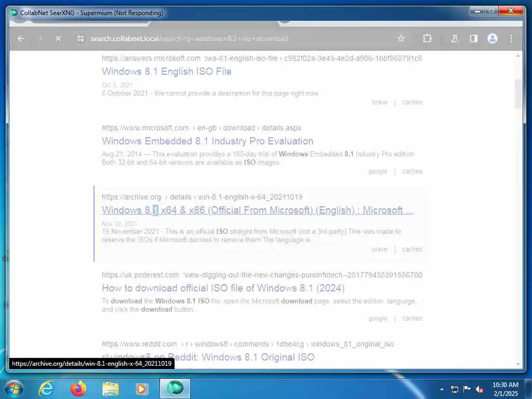Open muted volume speaker icon
The width and height of the screenshot is (532, 399).
480,389
